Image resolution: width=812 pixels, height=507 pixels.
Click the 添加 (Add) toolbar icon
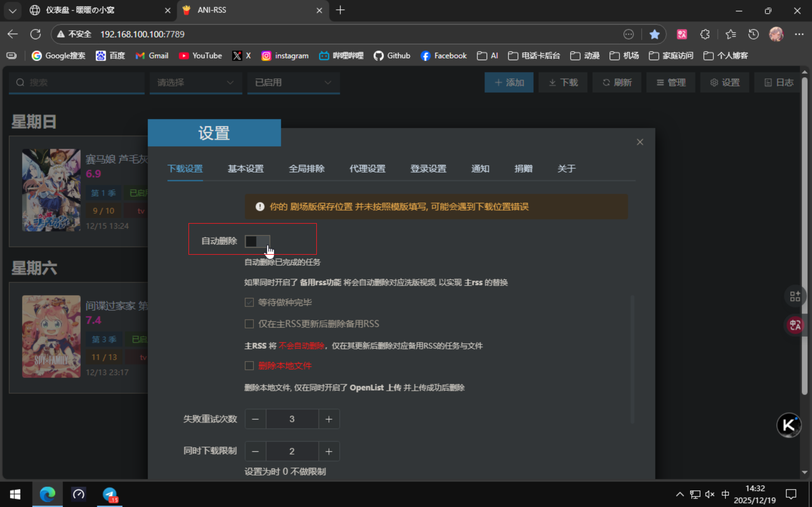509,82
